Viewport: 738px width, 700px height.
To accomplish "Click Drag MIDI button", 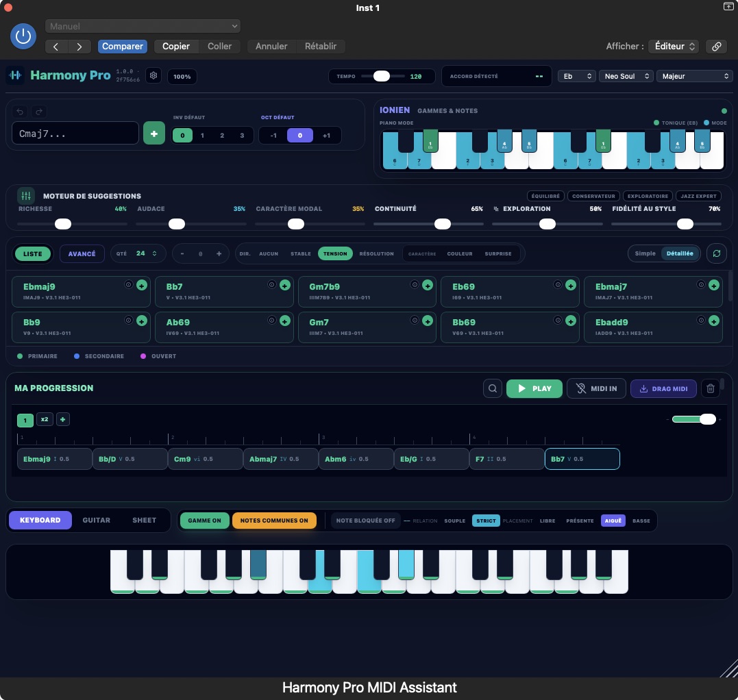I will click(x=663, y=388).
